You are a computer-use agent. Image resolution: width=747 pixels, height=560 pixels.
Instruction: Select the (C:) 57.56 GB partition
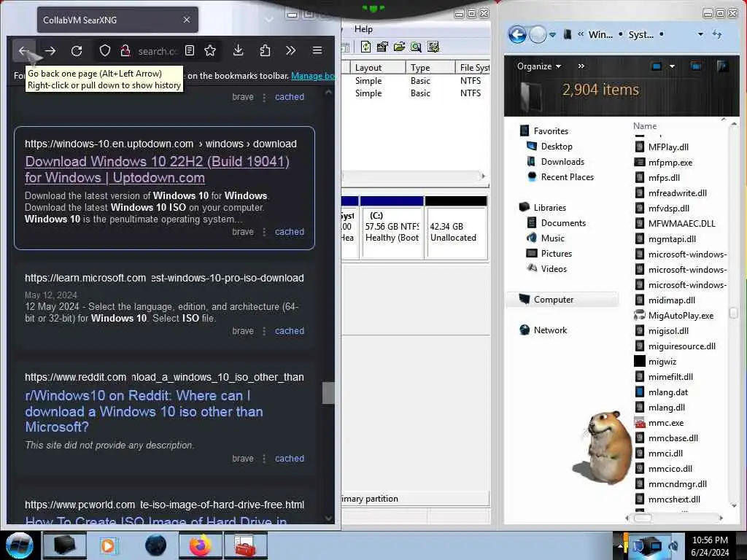[392, 227]
